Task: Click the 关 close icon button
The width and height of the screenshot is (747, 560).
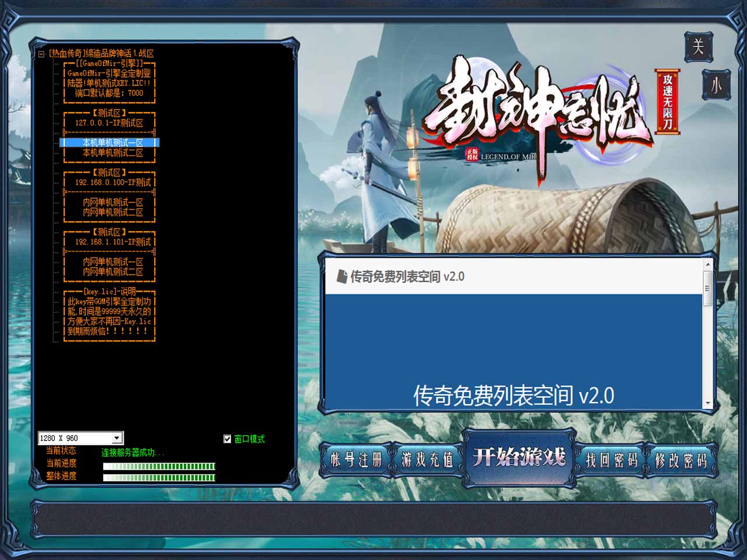Action: click(698, 47)
